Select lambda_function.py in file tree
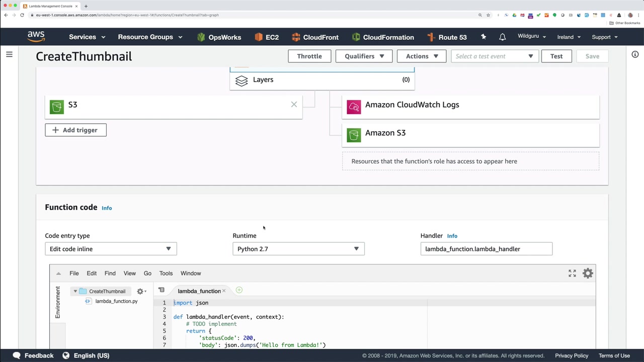Screen dimensions: 644x362 pos(116,301)
